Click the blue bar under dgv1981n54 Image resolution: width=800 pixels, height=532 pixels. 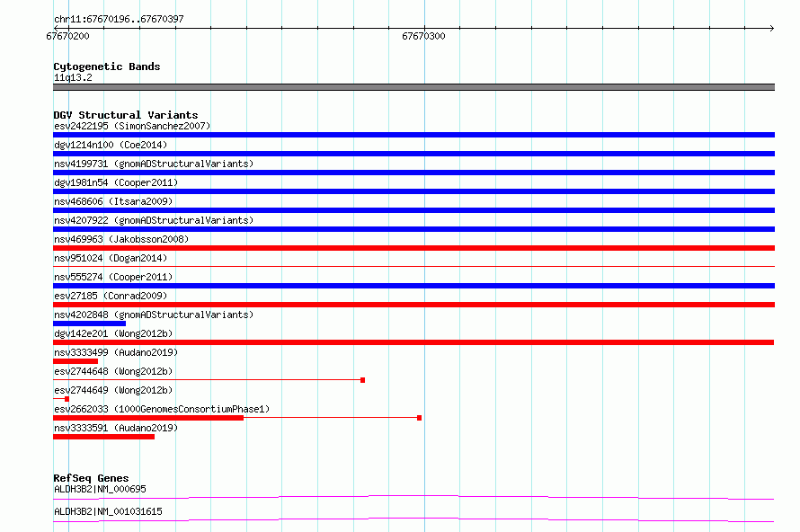coord(413,191)
